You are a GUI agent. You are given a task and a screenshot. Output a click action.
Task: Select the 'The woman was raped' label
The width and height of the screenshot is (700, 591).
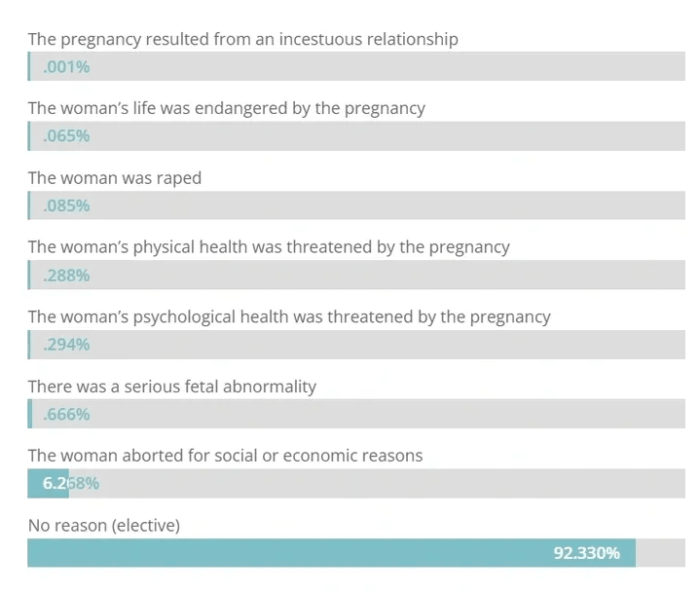click(x=114, y=178)
